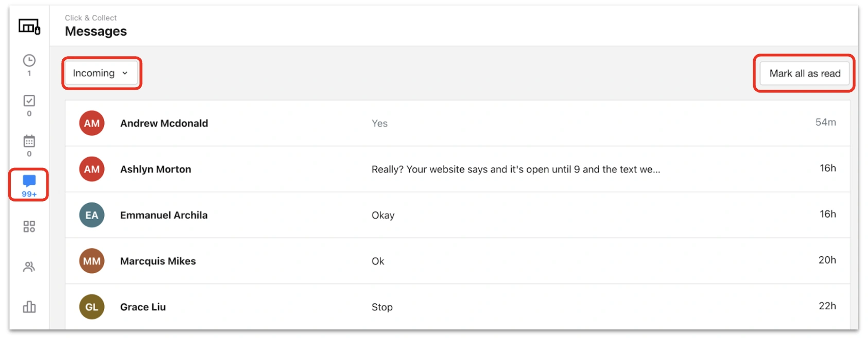868x338 pixels.
Task: Open the bar chart reports icon
Action: coord(29,307)
